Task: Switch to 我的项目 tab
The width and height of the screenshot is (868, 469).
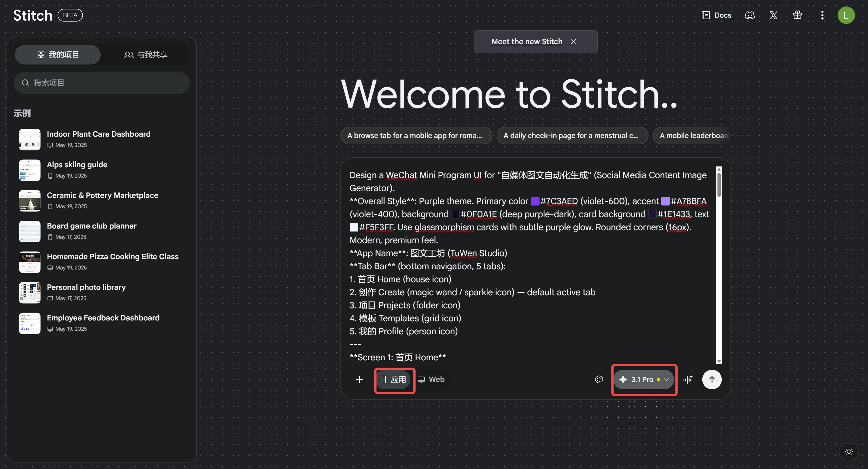Action: pos(58,54)
